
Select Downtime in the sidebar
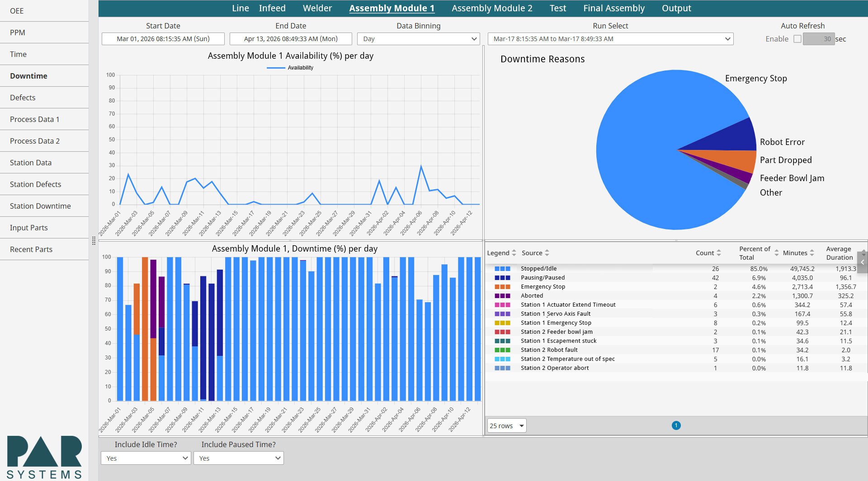[44, 76]
